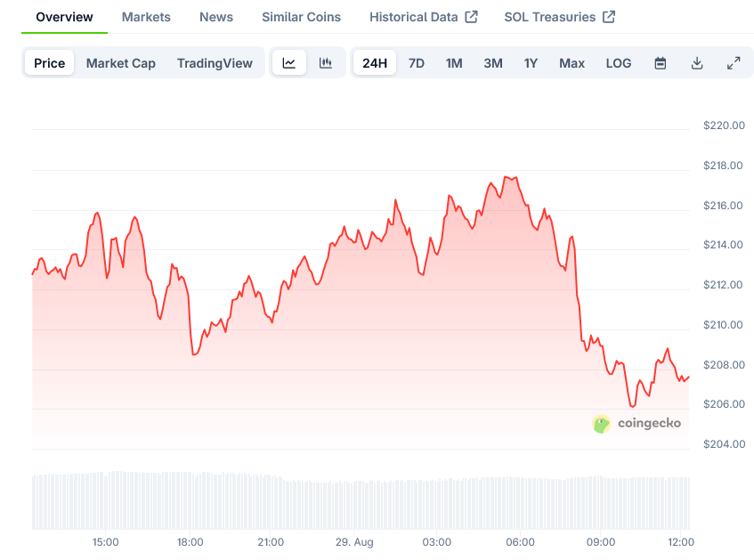Click the $208.00 price axis label
This screenshot has height=560, width=754.
[724, 365]
